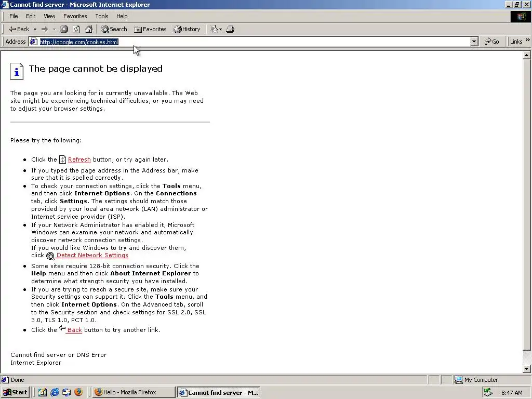The height and width of the screenshot is (399, 532).
Task: Open the Back history dropdown arrow
Action: pos(35,30)
